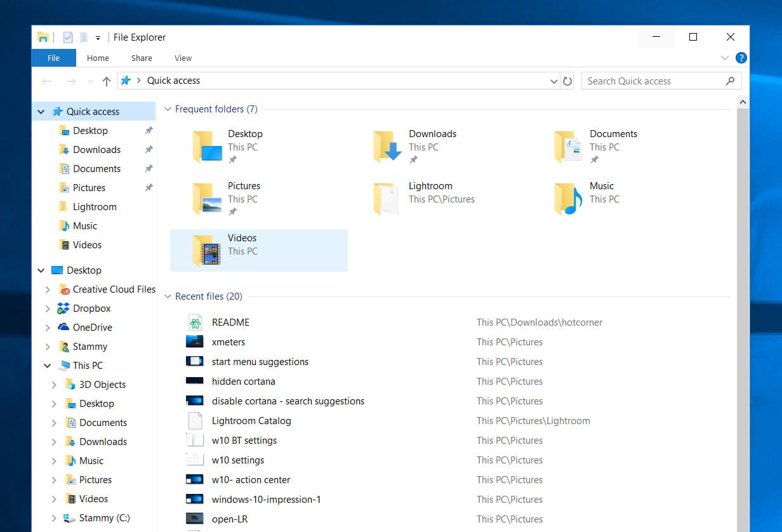782x532 pixels.
Task: Click the New folder quick access toolbar icon
Action: click(83, 37)
